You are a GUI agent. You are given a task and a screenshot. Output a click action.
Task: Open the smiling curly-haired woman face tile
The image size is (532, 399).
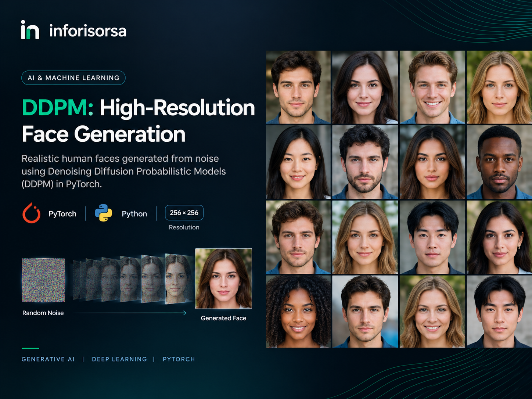298,312
